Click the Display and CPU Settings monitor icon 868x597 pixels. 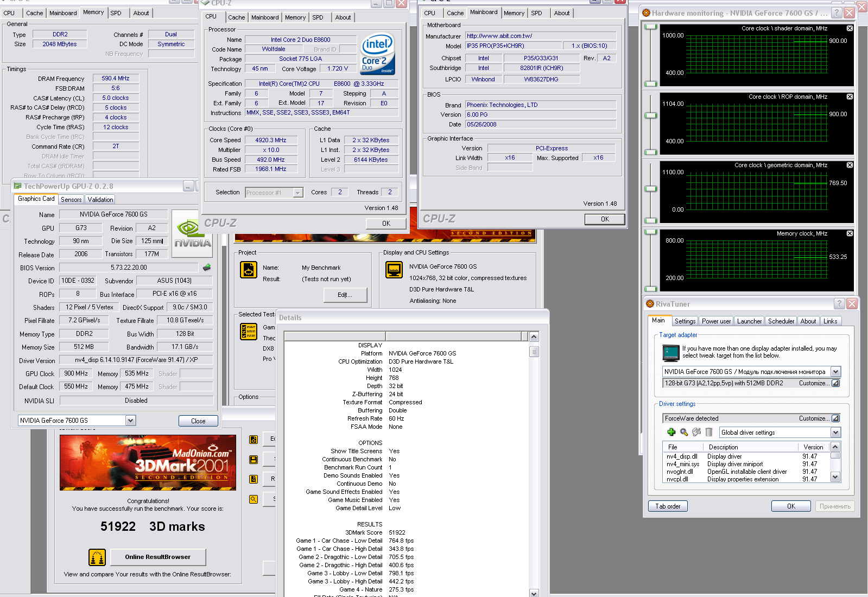coord(394,270)
